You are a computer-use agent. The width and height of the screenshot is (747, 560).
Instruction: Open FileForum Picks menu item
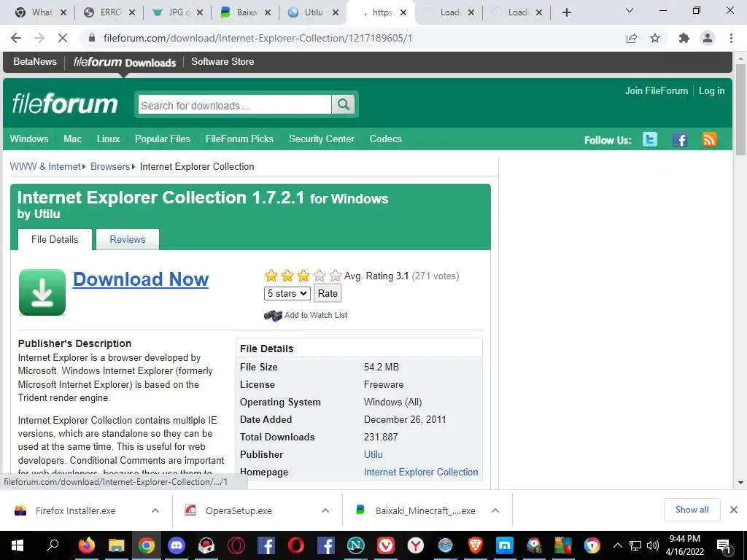point(239,139)
